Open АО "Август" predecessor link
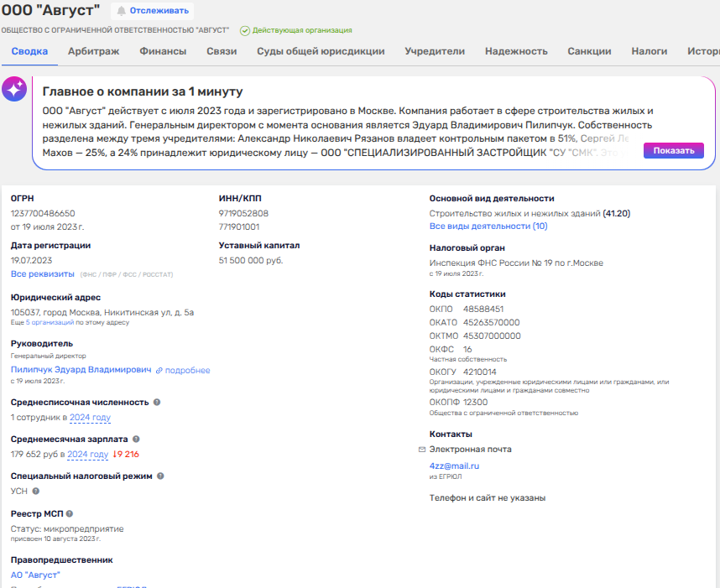 click(35, 575)
